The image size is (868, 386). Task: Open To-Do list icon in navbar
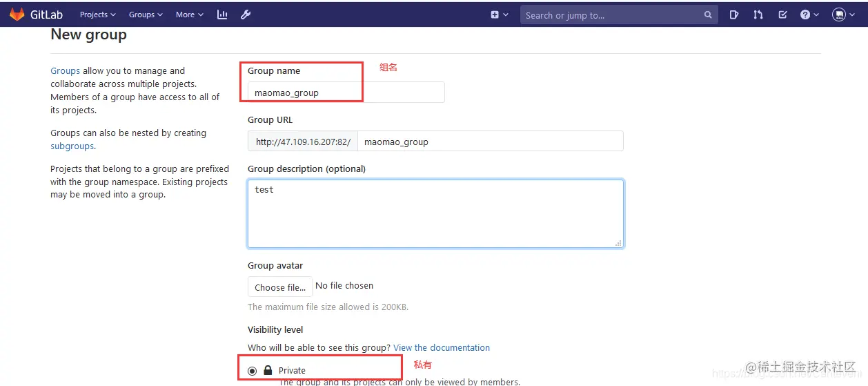point(782,15)
